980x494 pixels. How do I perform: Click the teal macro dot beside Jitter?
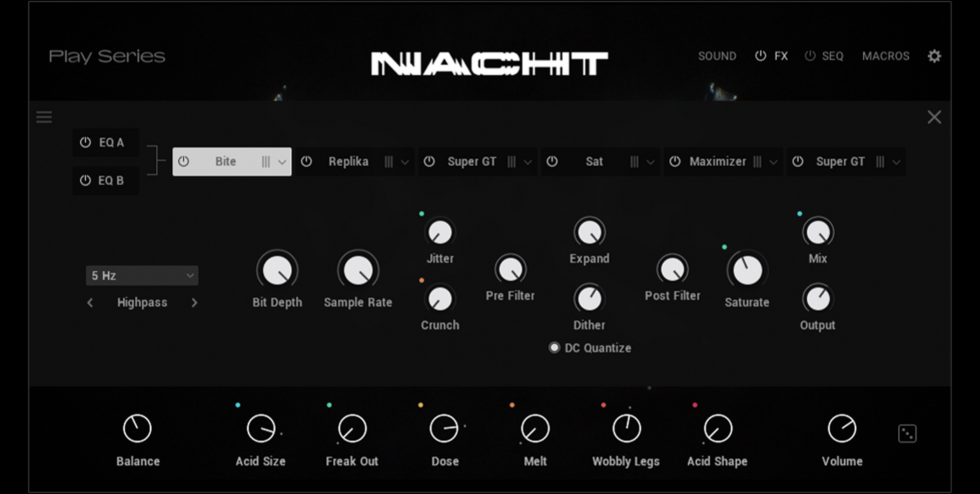421,213
